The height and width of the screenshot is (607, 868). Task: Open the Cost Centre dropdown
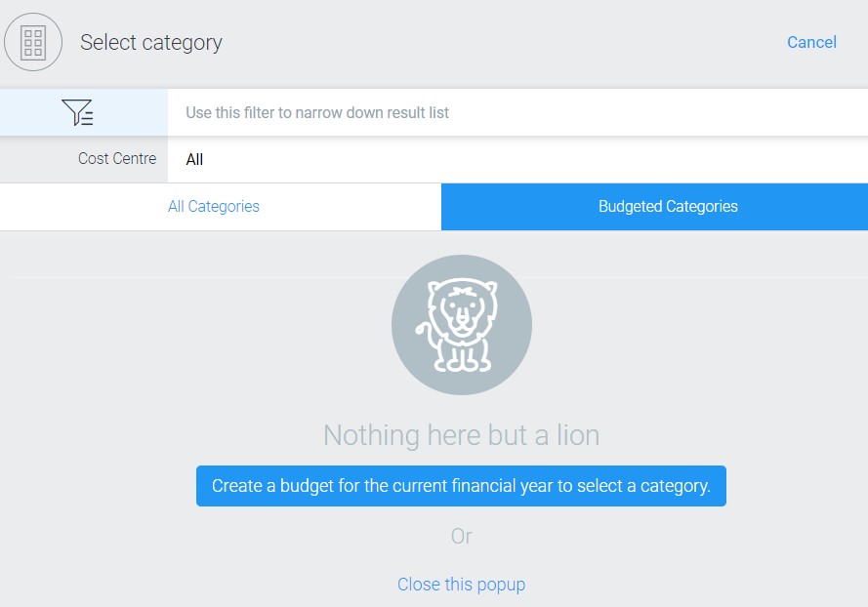pyautogui.click(x=517, y=159)
